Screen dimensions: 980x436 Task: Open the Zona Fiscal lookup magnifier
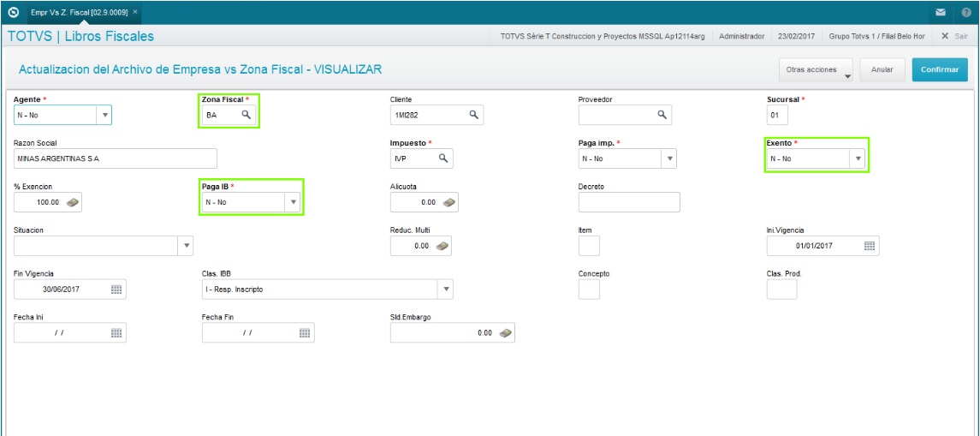[x=246, y=115]
